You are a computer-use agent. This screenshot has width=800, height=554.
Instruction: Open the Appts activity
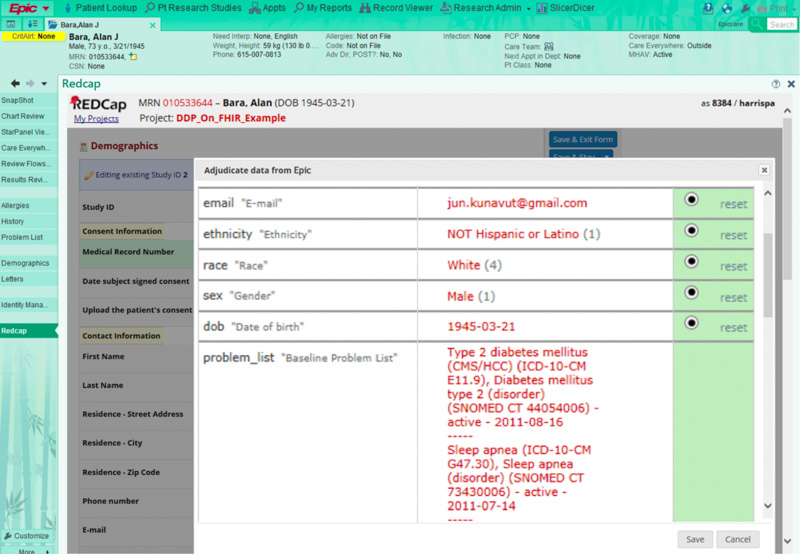coord(267,8)
